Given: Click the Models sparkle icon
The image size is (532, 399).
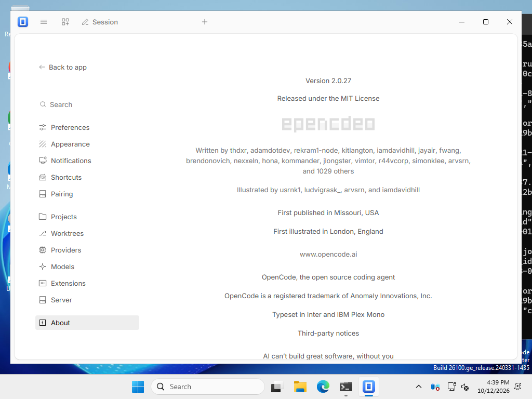Looking at the screenshot, I should tap(43, 267).
